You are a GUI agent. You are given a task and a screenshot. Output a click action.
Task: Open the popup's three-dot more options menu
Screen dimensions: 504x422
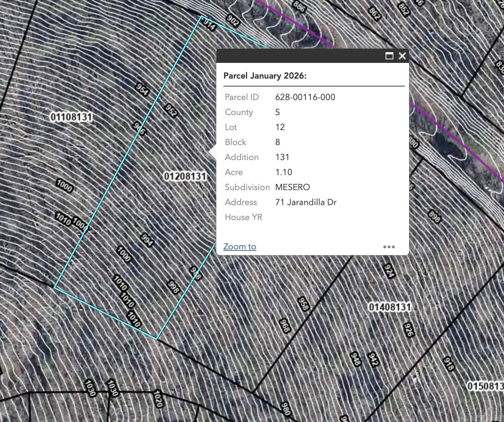point(389,247)
